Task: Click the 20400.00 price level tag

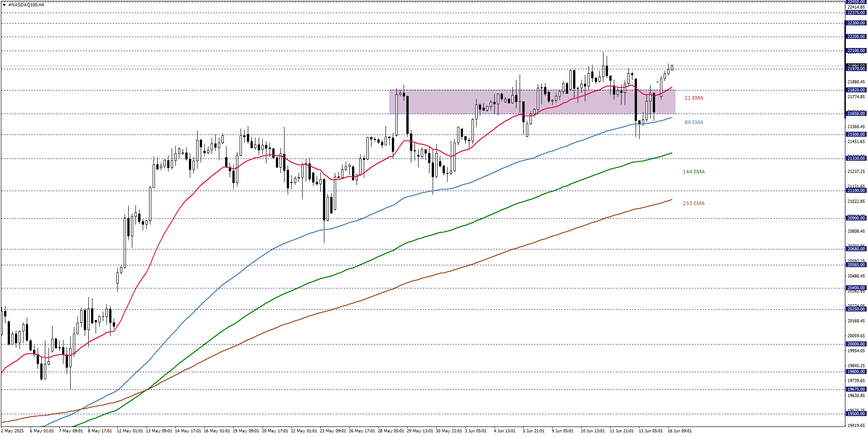Action: [856, 288]
